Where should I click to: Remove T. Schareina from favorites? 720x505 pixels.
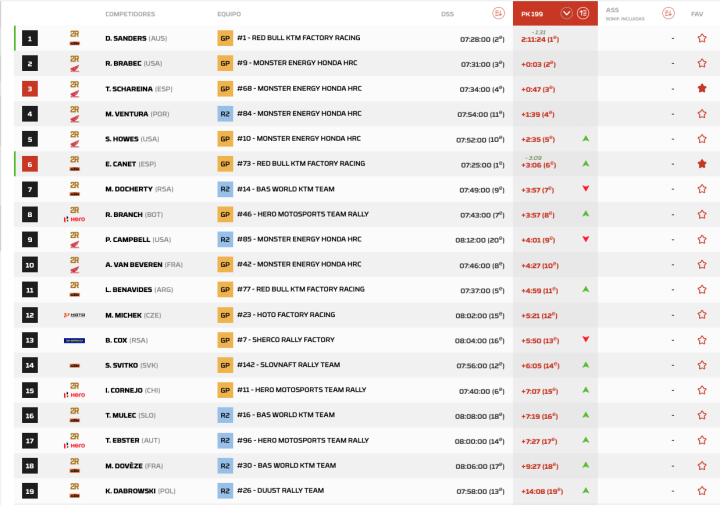click(x=701, y=88)
